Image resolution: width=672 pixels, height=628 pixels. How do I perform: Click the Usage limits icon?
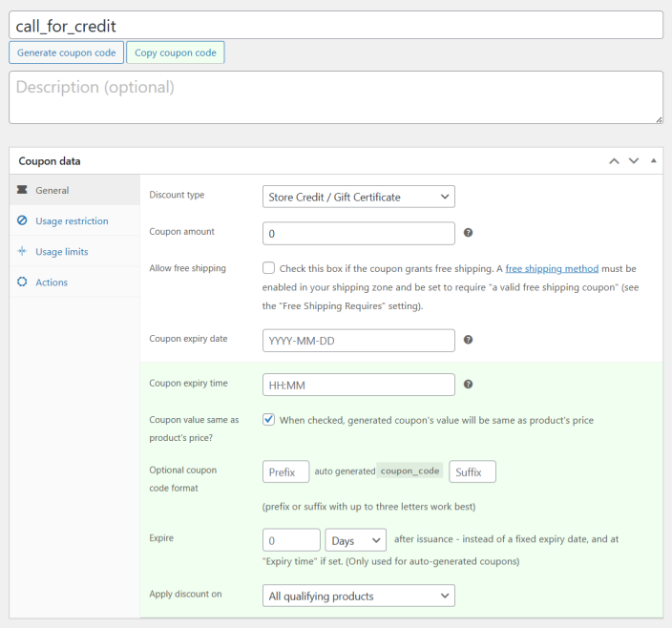tap(22, 251)
